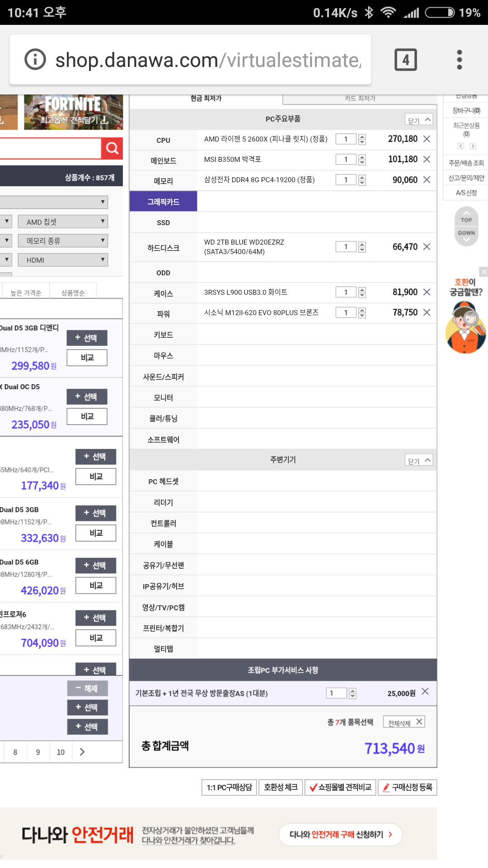The image size is (488, 868).
Task: Open 1:1 PC구매상담 consultation
Action: tap(229, 788)
